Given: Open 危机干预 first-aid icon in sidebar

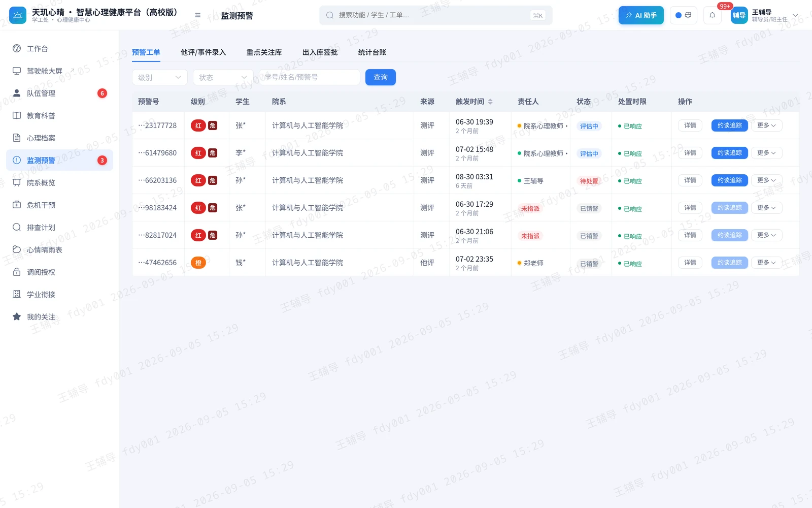Looking at the screenshot, I should pyautogui.click(x=17, y=205).
